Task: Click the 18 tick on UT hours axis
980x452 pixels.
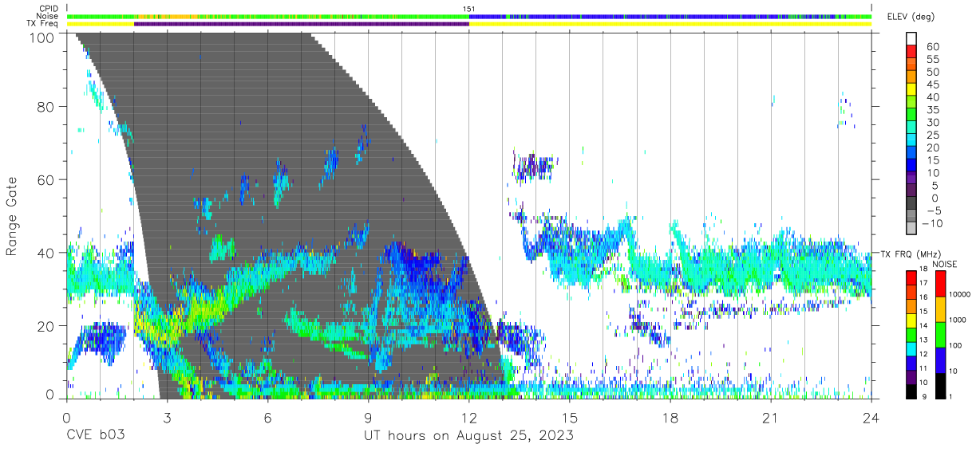Action: pyautogui.click(x=670, y=417)
